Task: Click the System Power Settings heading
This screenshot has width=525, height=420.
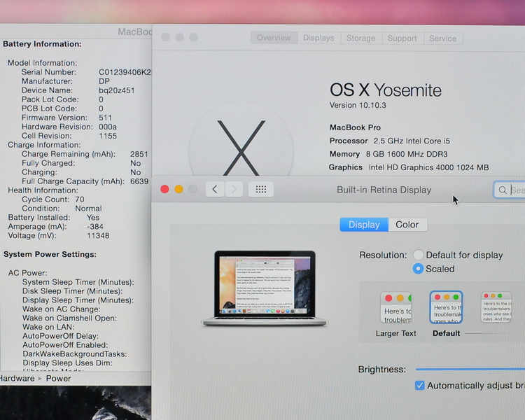Action: (x=50, y=254)
